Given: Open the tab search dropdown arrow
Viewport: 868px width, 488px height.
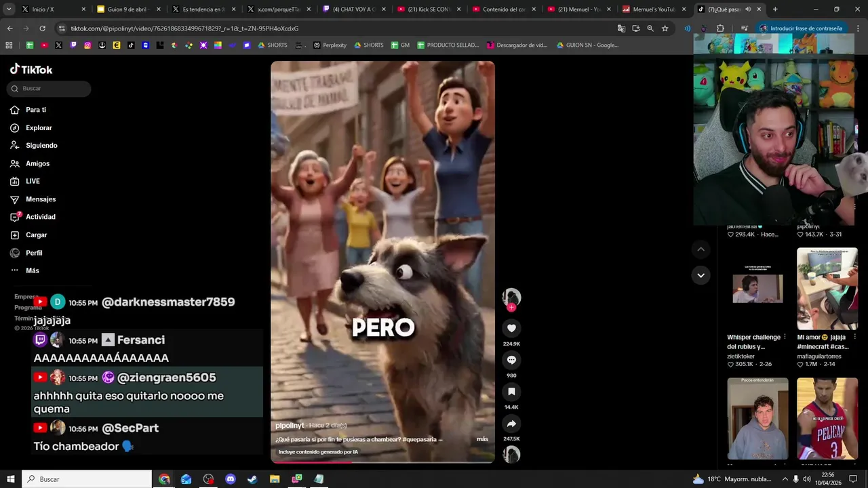Looking at the screenshot, I should coord(8,9).
